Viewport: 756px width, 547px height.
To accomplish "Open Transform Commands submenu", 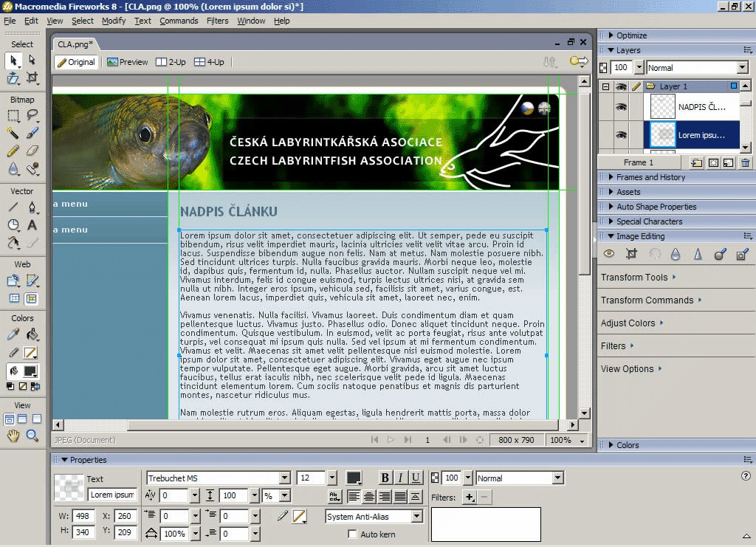I will click(x=651, y=300).
